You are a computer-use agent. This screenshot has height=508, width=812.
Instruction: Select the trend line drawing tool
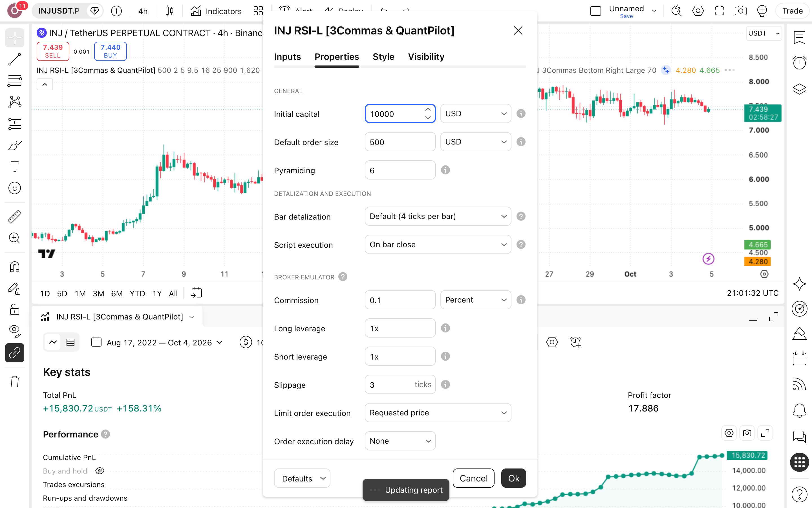click(x=14, y=59)
